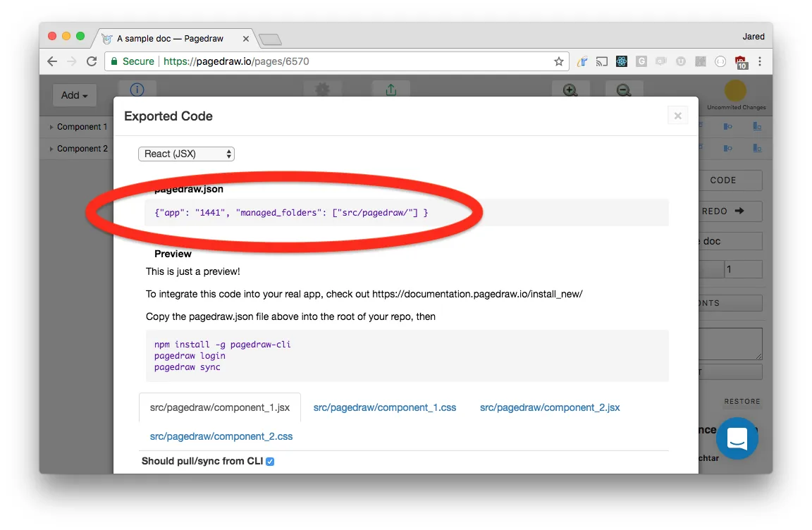
Task: Go forward with the browser's forward arrow
Action: click(72, 61)
